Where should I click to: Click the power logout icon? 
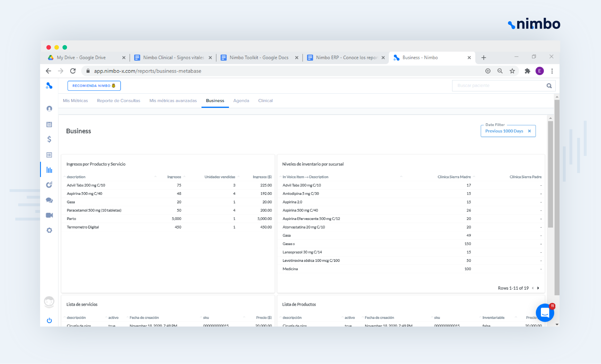coord(49,320)
